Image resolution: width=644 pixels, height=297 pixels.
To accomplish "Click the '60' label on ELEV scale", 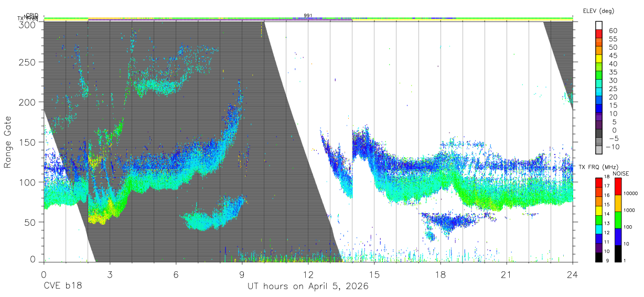I will pos(614,30).
